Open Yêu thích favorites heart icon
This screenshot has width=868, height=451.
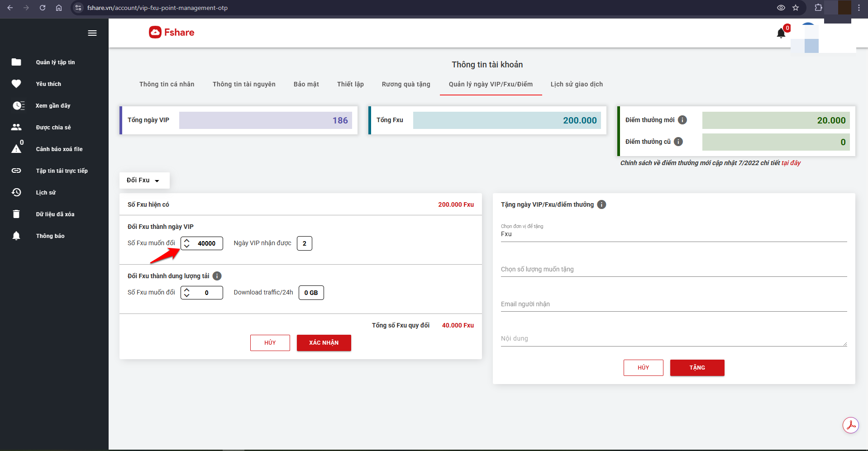click(x=16, y=84)
